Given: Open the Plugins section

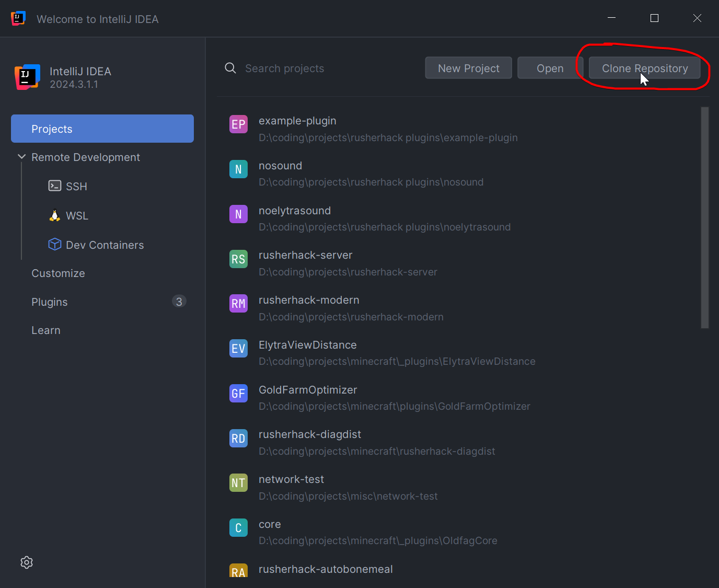Looking at the screenshot, I should coord(50,302).
